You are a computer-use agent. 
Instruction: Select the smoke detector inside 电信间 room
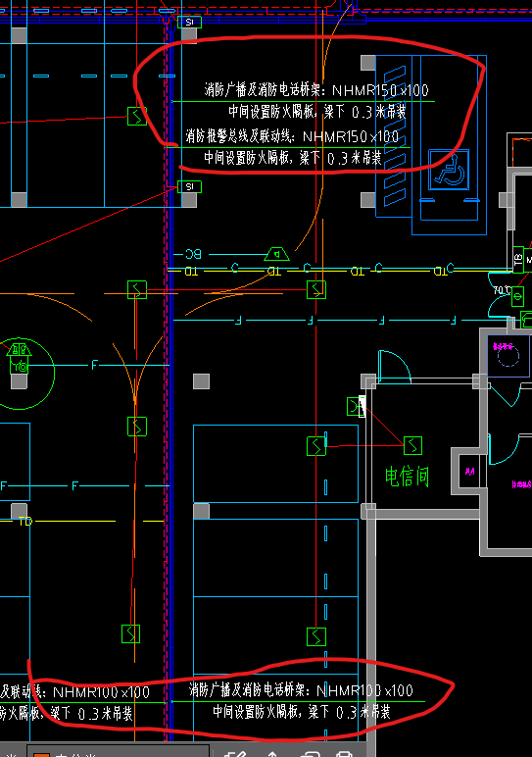tap(412, 445)
